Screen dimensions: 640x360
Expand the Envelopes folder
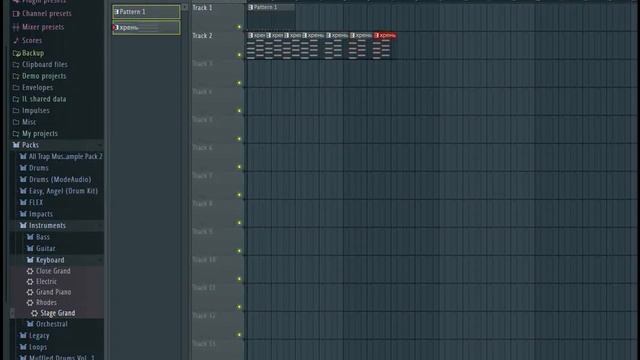click(33, 87)
